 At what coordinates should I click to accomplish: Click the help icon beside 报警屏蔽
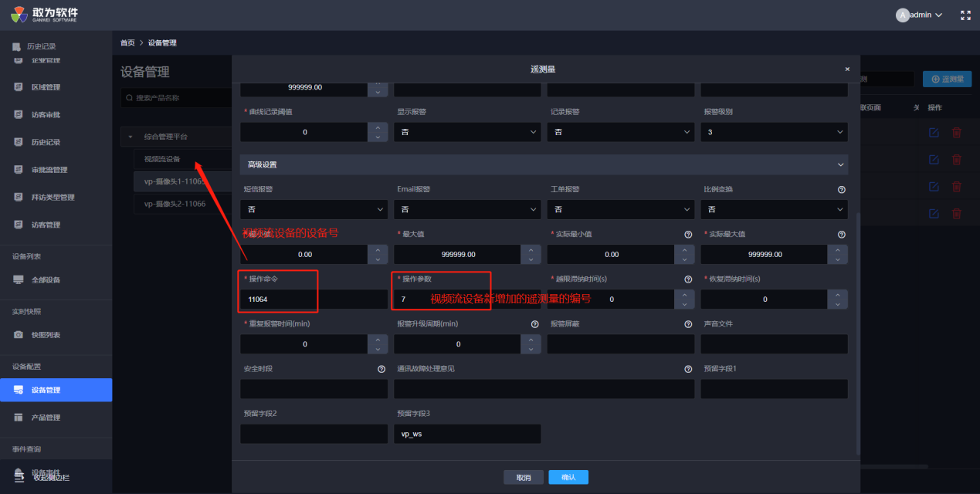pyautogui.click(x=688, y=323)
